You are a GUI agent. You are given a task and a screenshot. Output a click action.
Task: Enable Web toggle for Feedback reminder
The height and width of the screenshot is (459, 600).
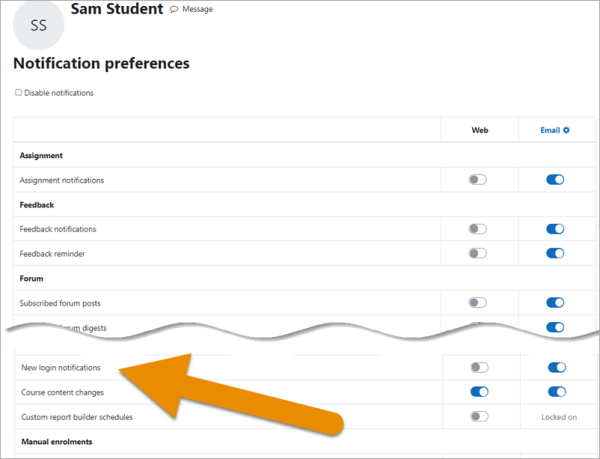tap(477, 253)
